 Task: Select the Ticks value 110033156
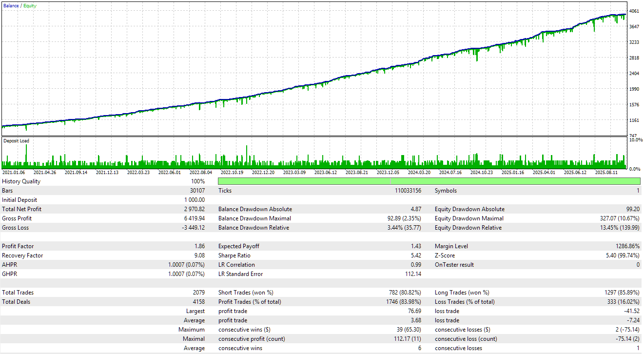click(x=408, y=191)
